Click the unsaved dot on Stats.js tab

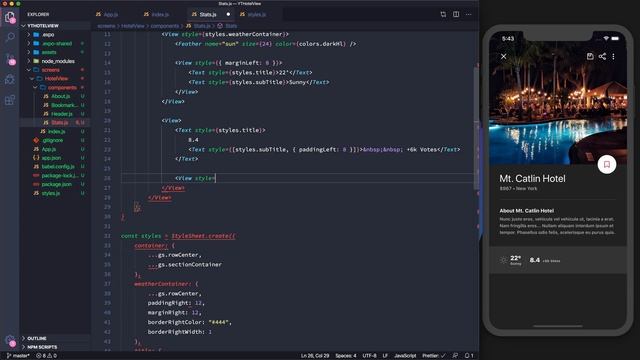(228, 14)
